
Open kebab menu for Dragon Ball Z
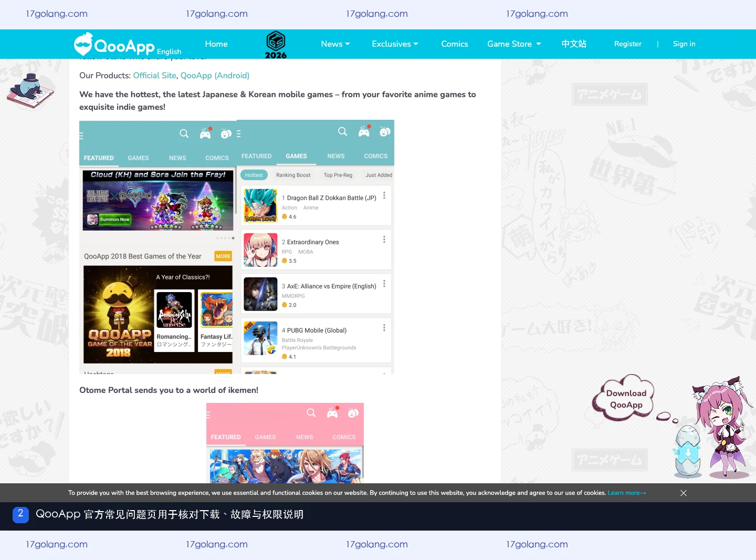[384, 195]
